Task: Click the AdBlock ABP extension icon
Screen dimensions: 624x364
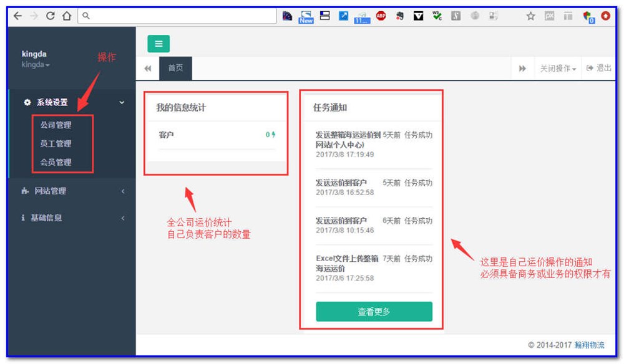Action: (x=381, y=16)
